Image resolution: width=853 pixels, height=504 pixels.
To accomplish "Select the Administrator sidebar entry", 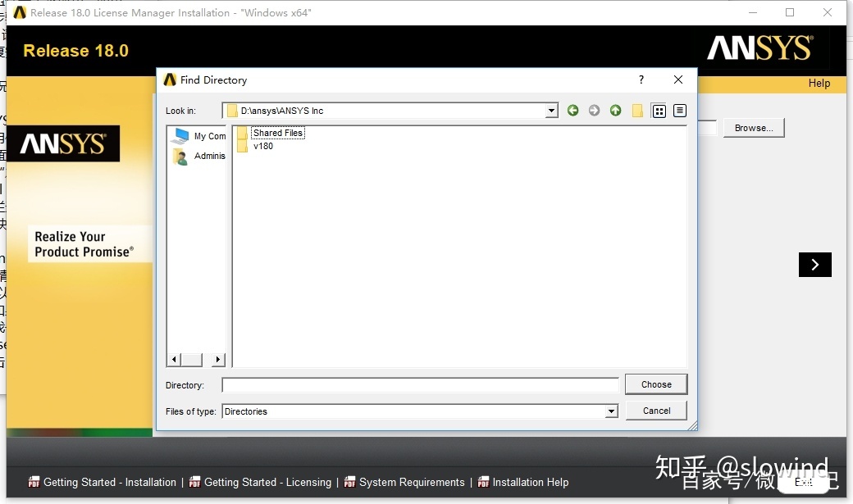I will [x=198, y=156].
